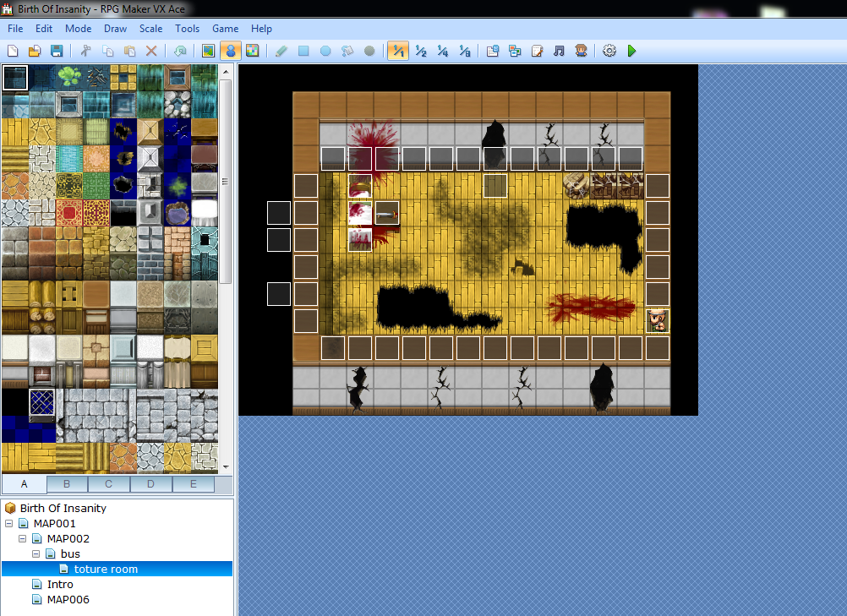Open the Database icon
The width and height of the screenshot is (847, 616).
(493, 51)
